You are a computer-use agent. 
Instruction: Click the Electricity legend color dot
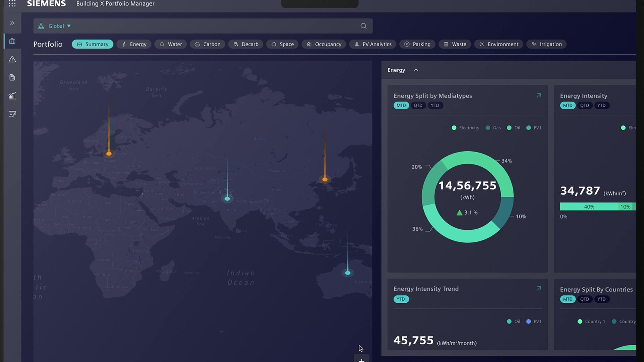[454, 128]
